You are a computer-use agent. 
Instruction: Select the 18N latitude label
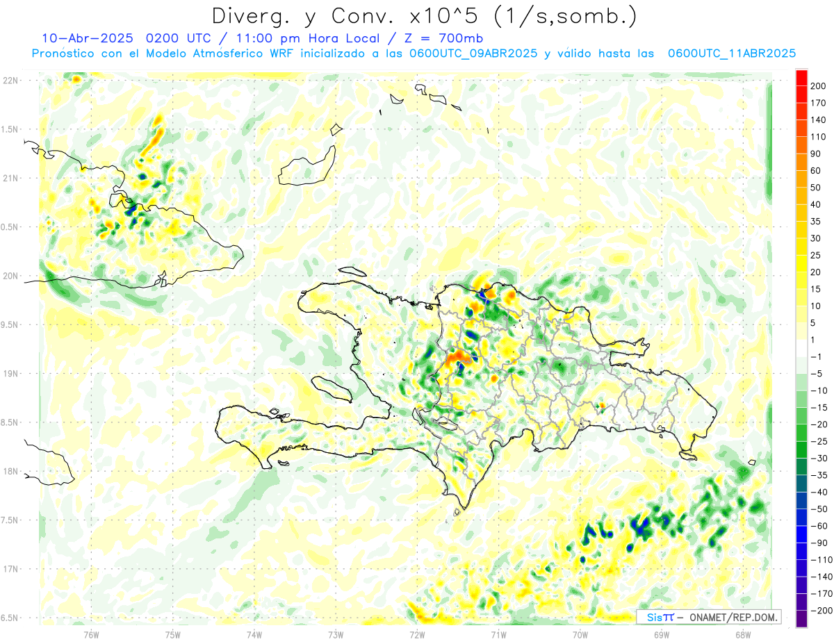pyautogui.click(x=10, y=471)
